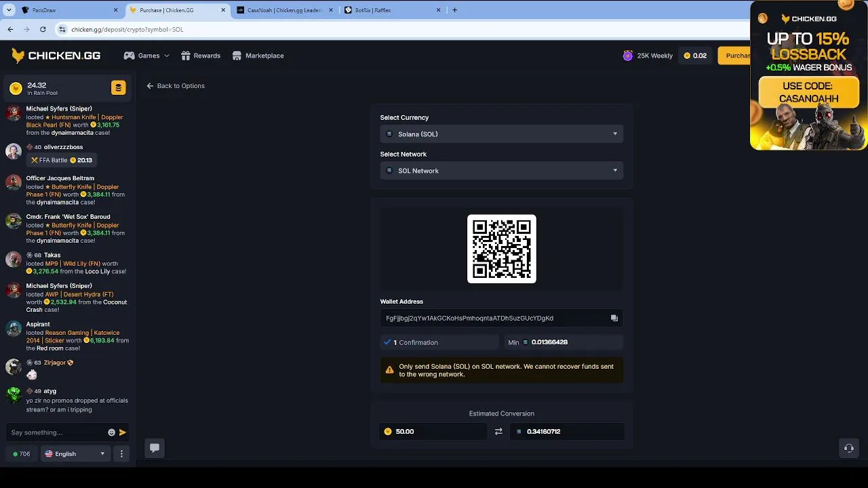
Task: Click the deposit QR code
Action: tap(502, 249)
